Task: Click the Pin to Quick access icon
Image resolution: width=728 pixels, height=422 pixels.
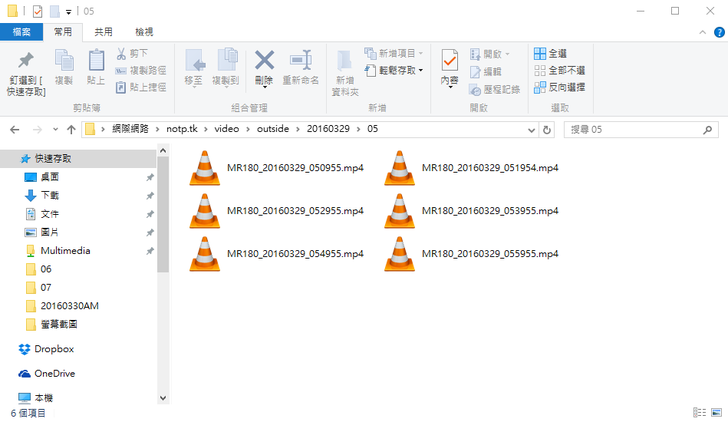Action: 26,60
